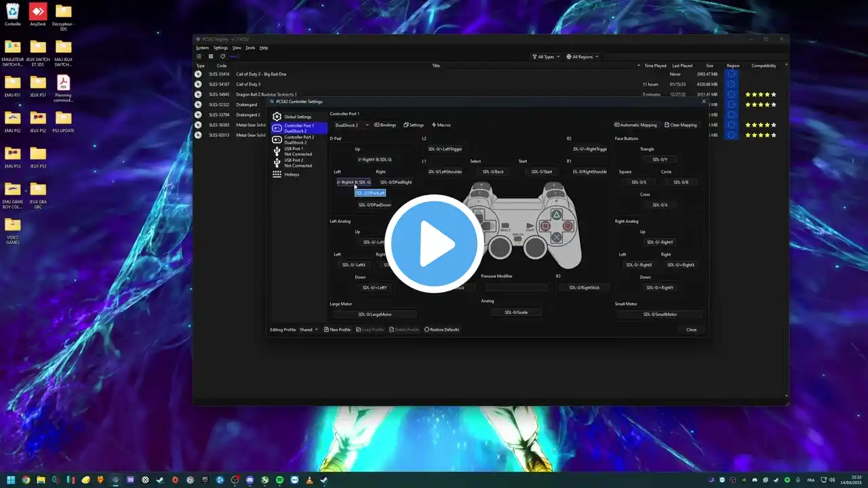The width and height of the screenshot is (868, 488).
Task: Click Automatic Mapping button
Action: (x=635, y=125)
